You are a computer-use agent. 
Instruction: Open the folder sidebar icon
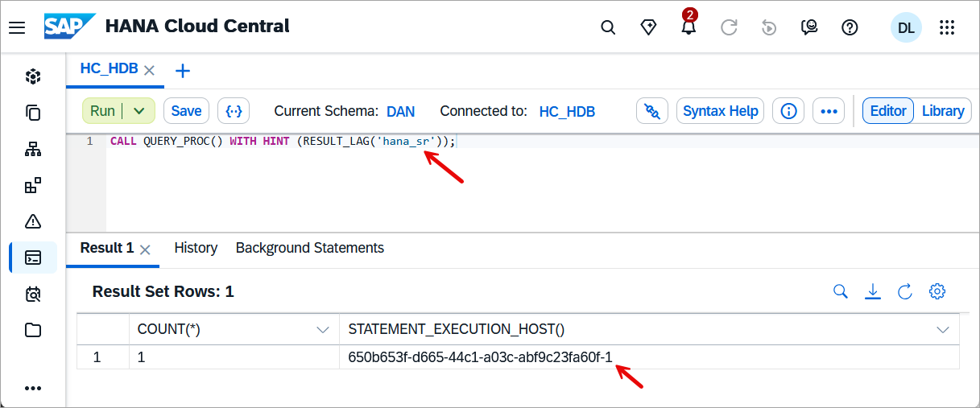(x=33, y=330)
